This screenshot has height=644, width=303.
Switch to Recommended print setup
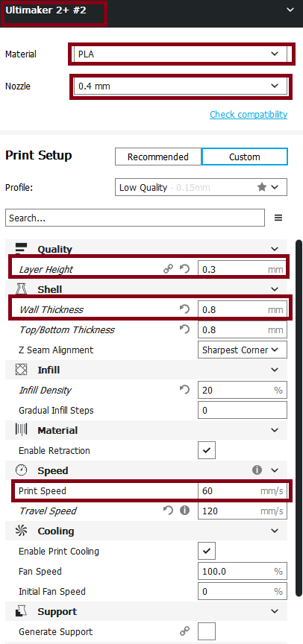click(158, 157)
